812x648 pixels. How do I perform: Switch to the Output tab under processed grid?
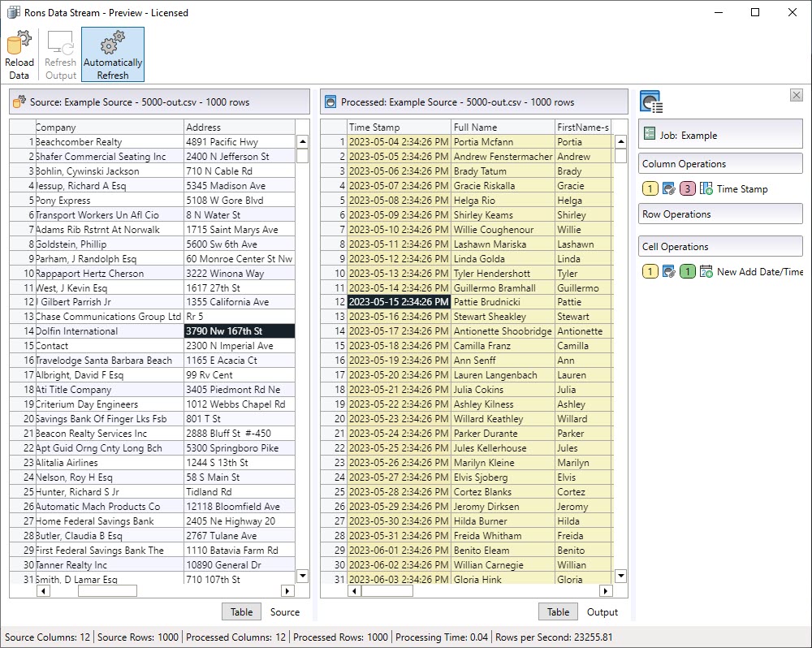[602, 612]
